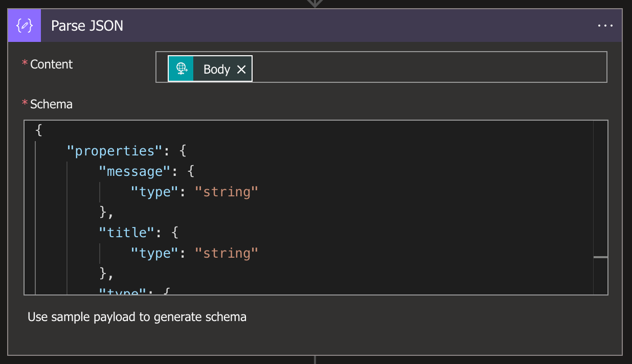Place cursor on "message" key in schema

pos(134,172)
